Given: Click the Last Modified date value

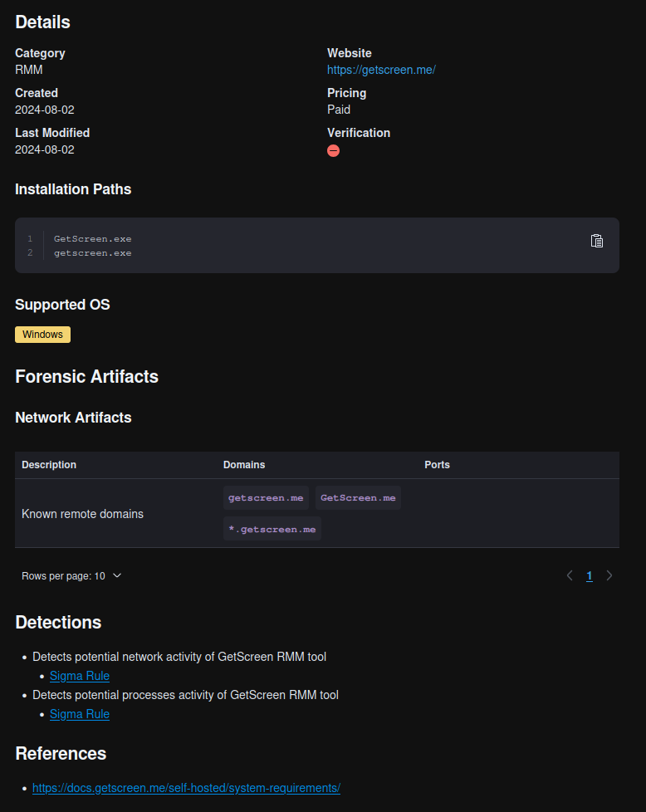Looking at the screenshot, I should (x=45, y=149).
